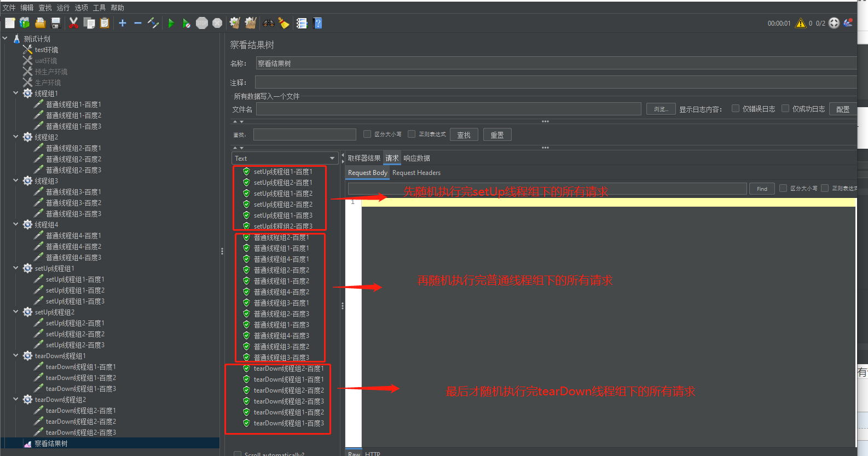
Task: Select result tearDown线程组2-百度1 in results list
Action: 288,369
